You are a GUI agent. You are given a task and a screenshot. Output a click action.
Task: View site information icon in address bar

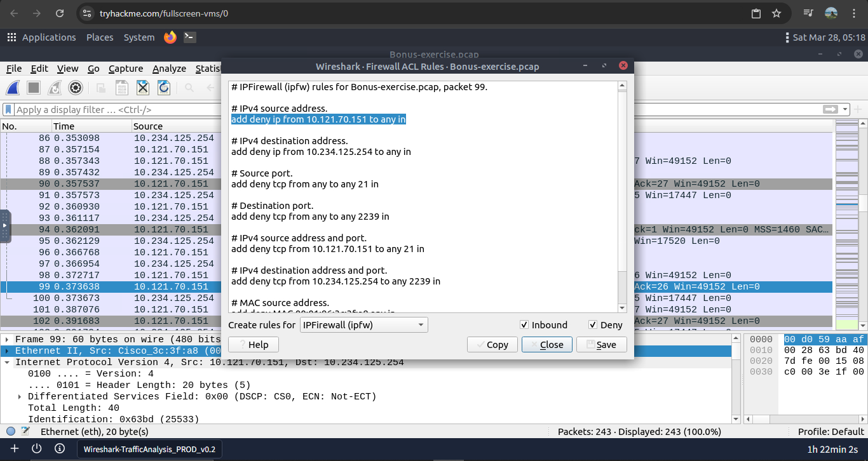[x=88, y=13]
